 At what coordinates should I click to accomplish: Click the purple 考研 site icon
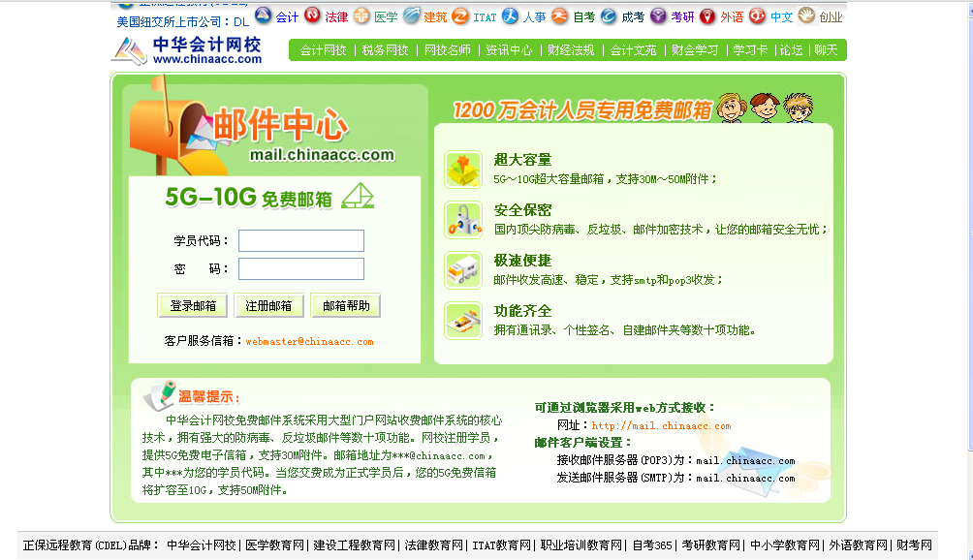pos(658,16)
